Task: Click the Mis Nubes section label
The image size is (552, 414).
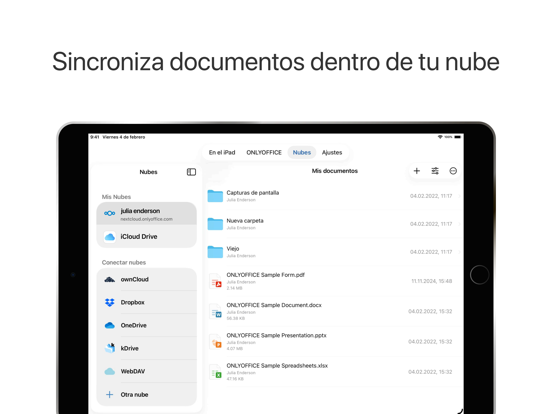Action: click(x=116, y=197)
